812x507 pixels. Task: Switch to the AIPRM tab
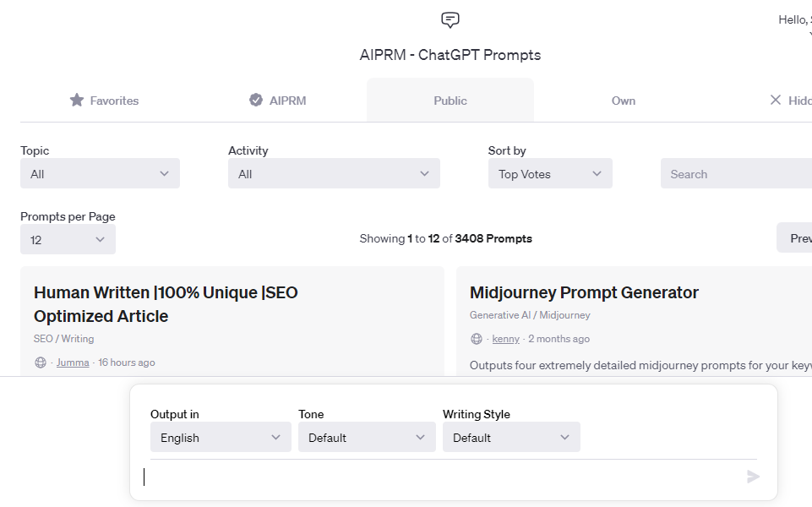(278, 101)
